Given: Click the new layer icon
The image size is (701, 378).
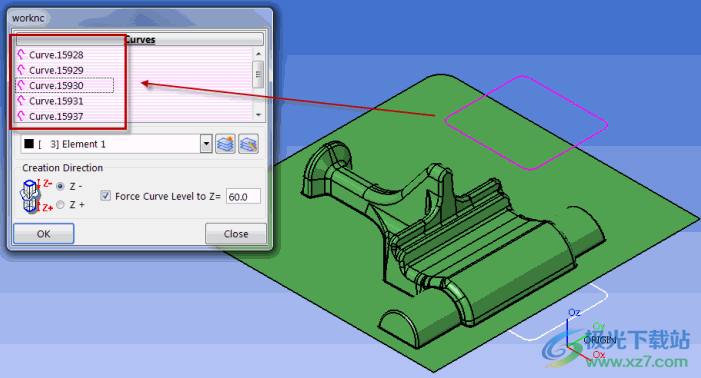Looking at the screenshot, I should pos(225,144).
